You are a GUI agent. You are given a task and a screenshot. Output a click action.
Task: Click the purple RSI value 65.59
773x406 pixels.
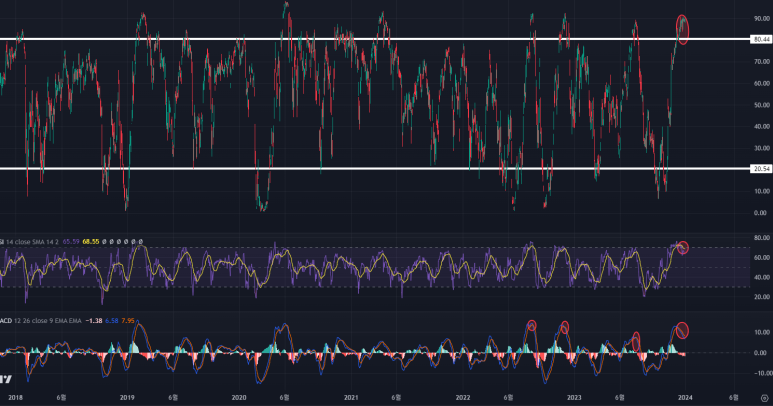click(x=71, y=242)
